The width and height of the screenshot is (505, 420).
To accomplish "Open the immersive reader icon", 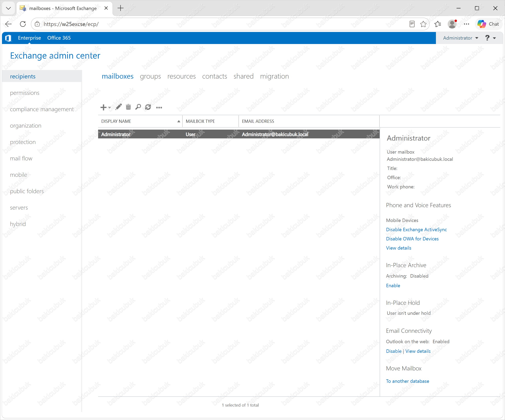I will click(412, 24).
